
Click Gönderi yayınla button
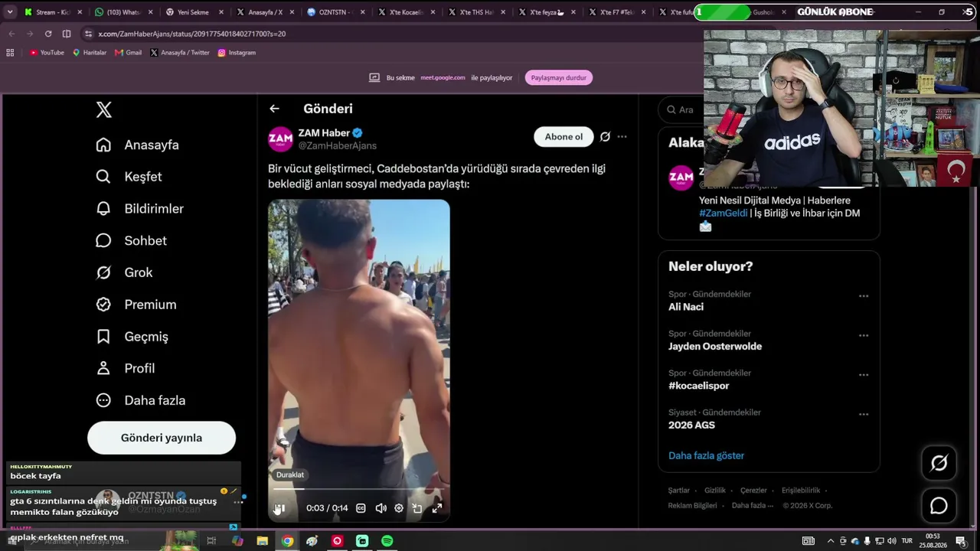pyautogui.click(x=162, y=438)
